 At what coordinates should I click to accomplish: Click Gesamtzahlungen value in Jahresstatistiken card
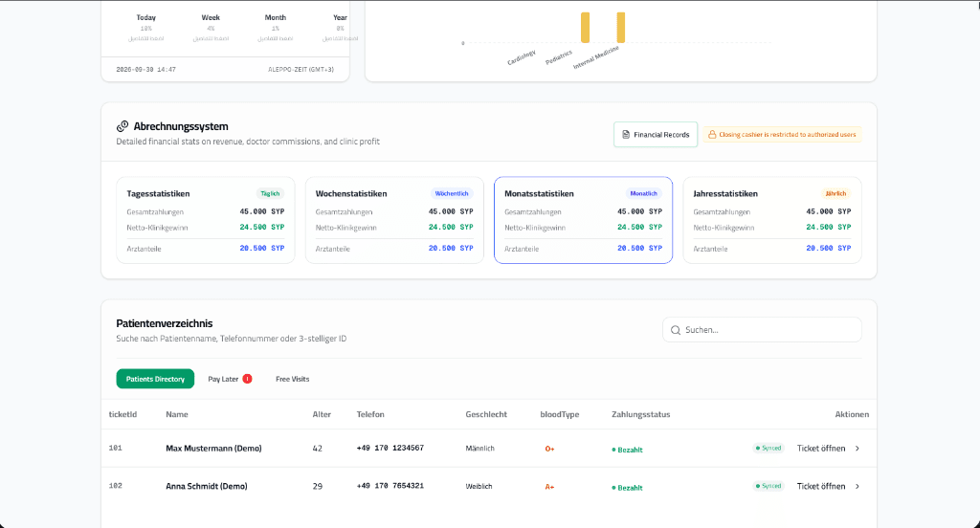pos(828,211)
